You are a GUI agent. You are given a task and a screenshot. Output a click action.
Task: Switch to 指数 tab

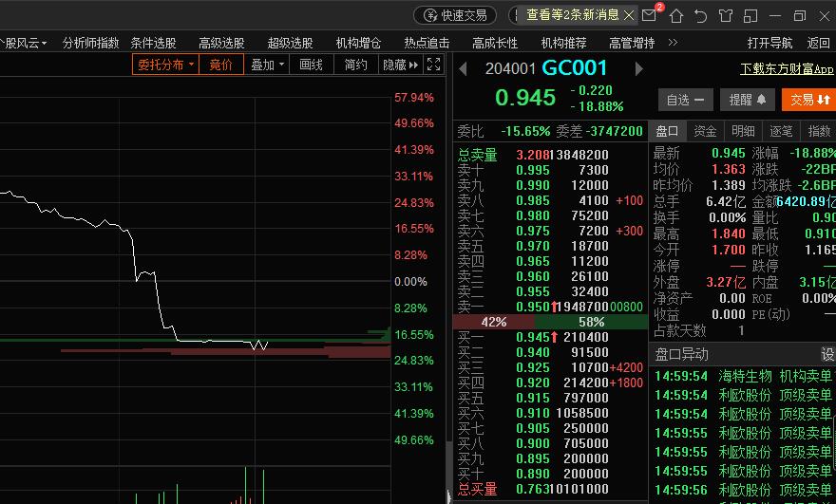(819, 131)
